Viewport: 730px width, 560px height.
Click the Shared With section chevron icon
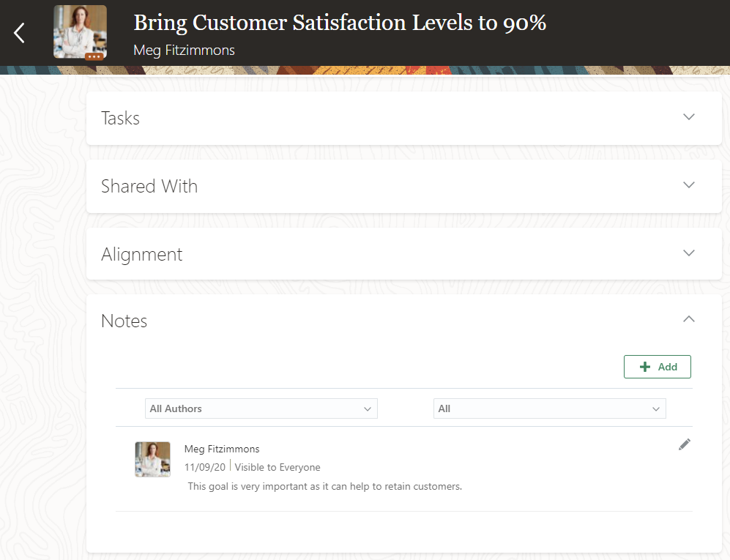[x=689, y=184]
